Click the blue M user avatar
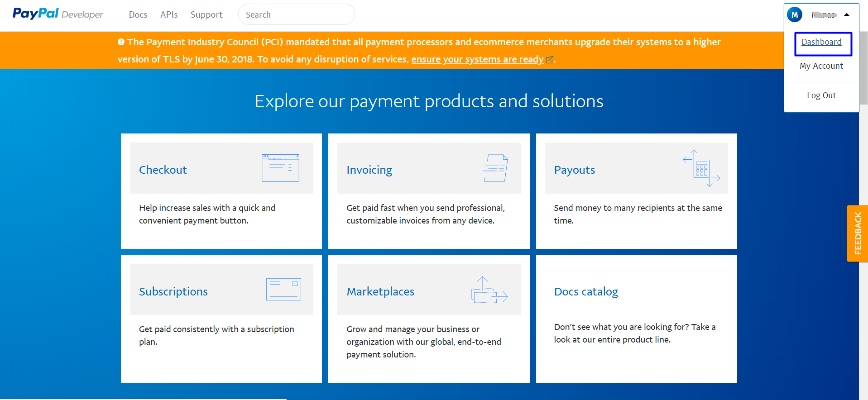The image size is (868, 400). click(x=795, y=14)
